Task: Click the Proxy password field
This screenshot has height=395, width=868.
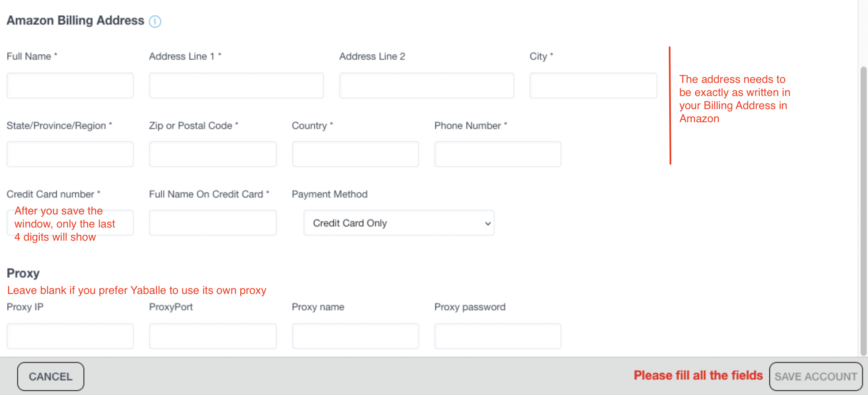Action: pyautogui.click(x=497, y=336)
